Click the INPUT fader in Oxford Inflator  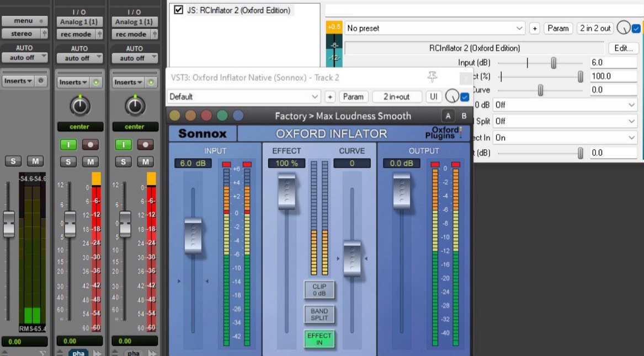pyautogui.click(x=193, y=236)
